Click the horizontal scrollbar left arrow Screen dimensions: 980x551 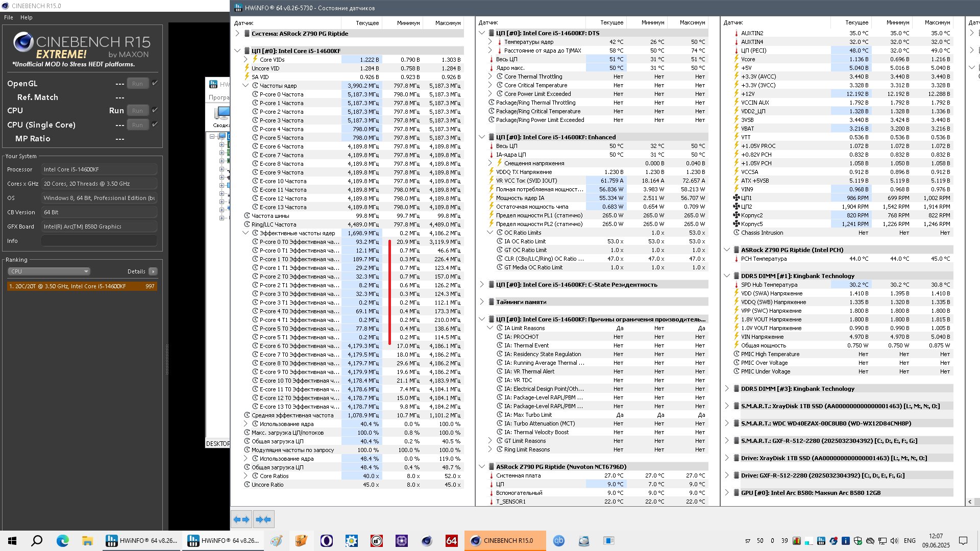[x=970, y=502]
